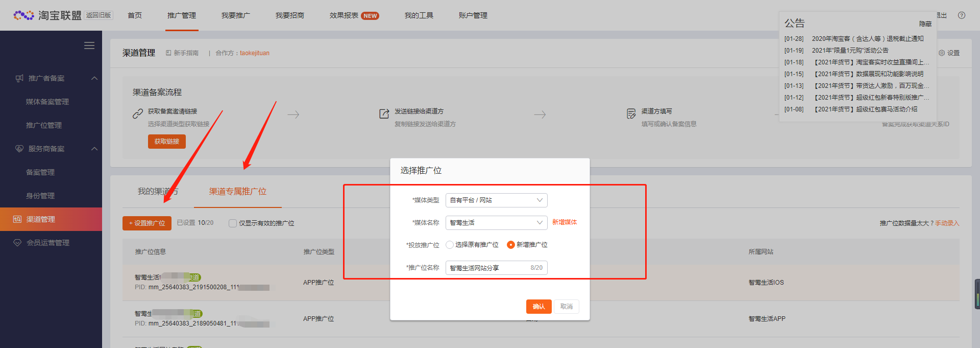Click the 推广位名称 input field

(496, 268)
